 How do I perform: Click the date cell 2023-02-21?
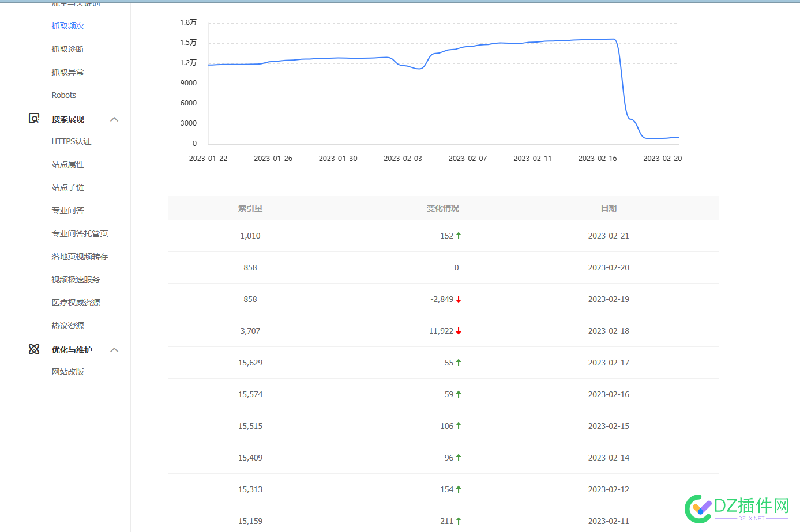[x=609, y=236]
